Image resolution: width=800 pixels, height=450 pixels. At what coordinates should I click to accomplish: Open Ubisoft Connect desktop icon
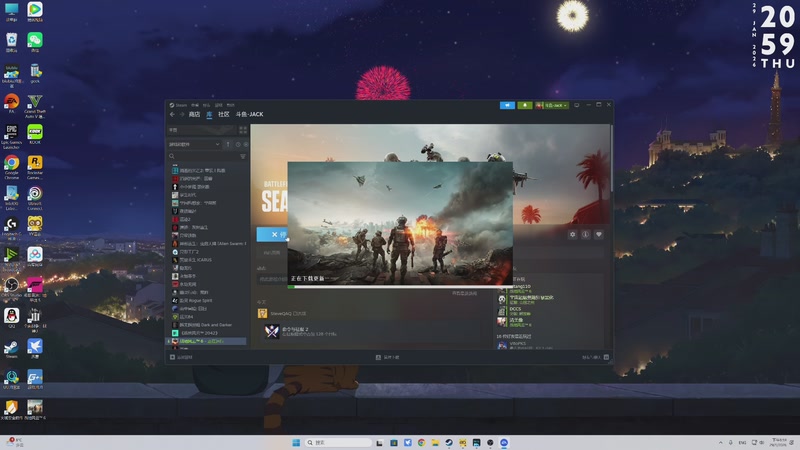pyautogui.click(x=35, y=198)
